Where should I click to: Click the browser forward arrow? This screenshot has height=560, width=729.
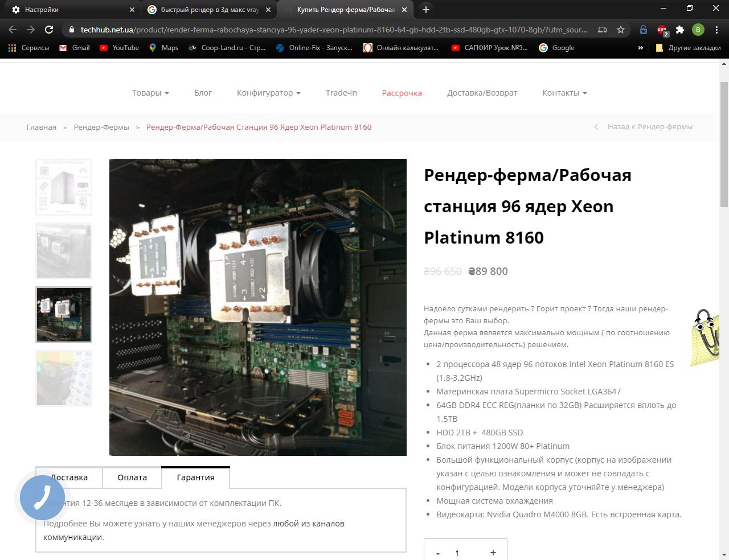31,30
